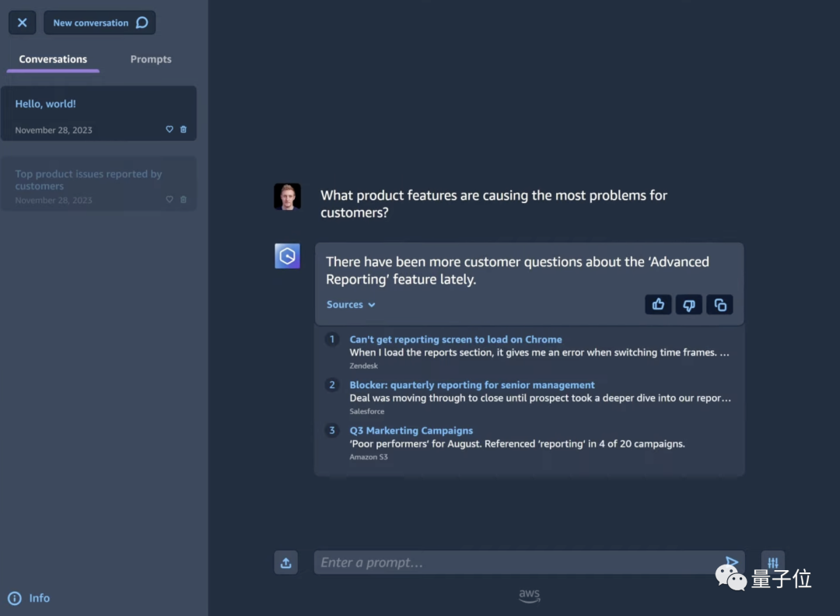This screenshot has width=840, height=616.
Task: Give thumbs up to the response
Action: (x=658, y=305)
